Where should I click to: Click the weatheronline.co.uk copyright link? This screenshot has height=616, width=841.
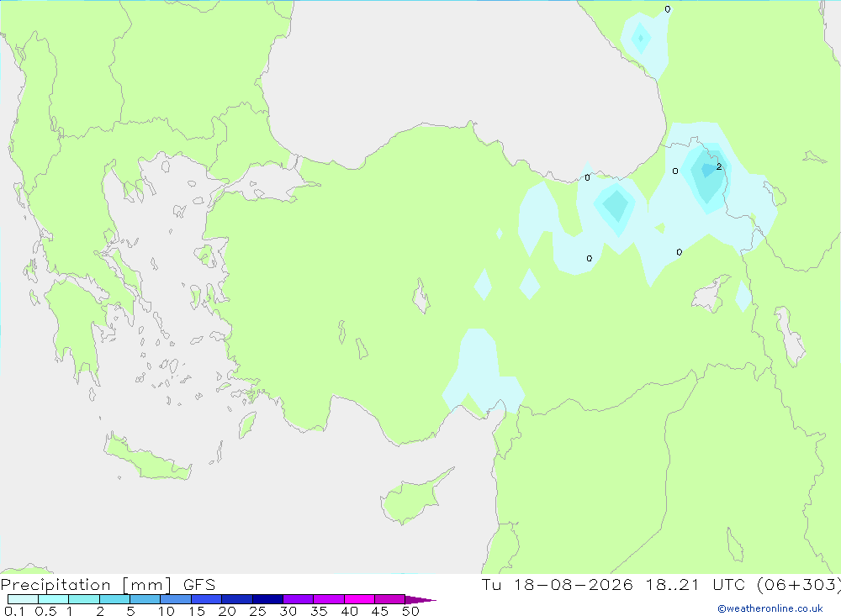(770, 608)
